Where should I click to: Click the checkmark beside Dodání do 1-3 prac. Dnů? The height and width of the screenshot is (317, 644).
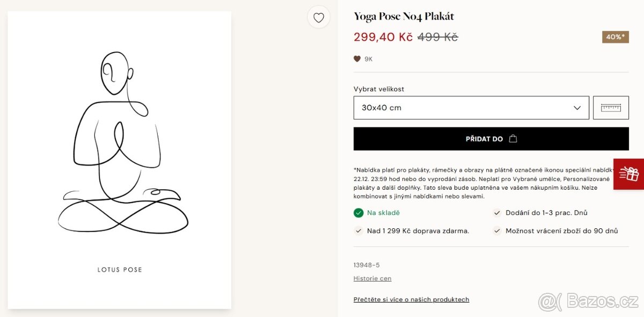(x=497, y=213)
